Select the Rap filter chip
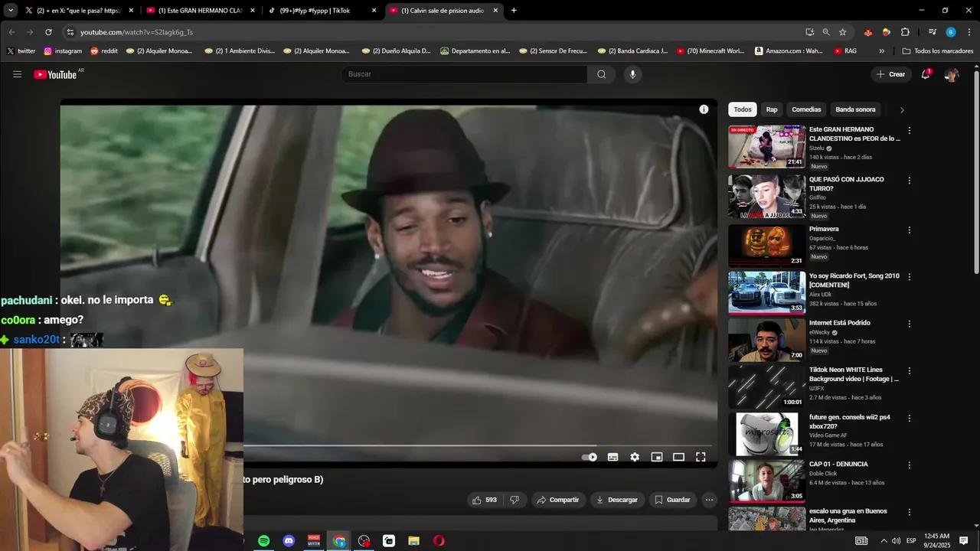980x551 pixels. coord(772,109)
